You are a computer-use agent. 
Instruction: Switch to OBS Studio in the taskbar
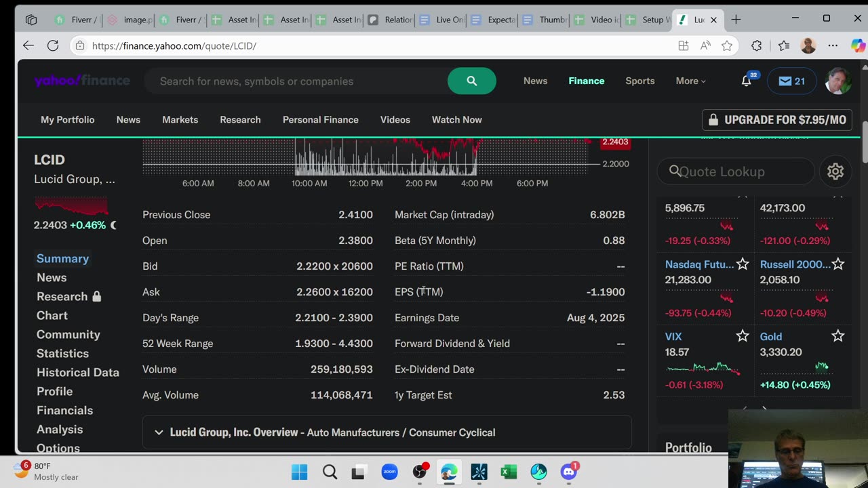click(x=420, y=472)
